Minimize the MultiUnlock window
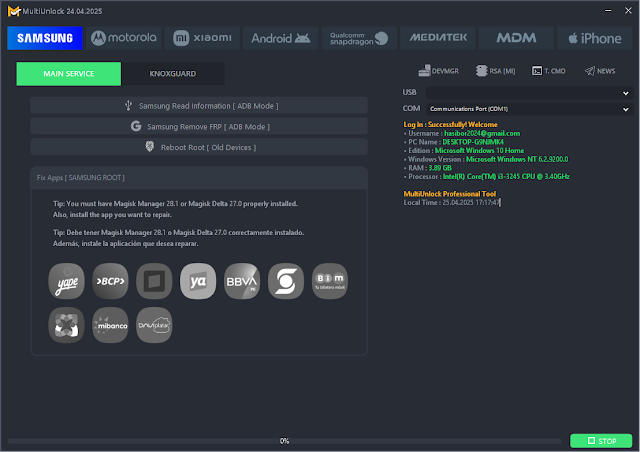Image resolution: width=640 pixels, height=452 pixels. 608,11
